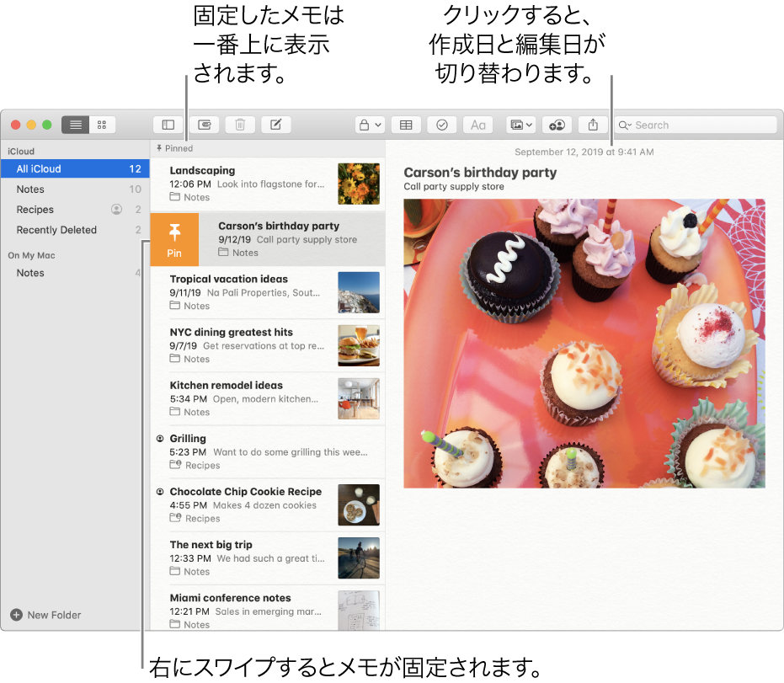This screenshot has width=784, height=683.
Task: Open the Landscaping note
Action: point(268,184)
